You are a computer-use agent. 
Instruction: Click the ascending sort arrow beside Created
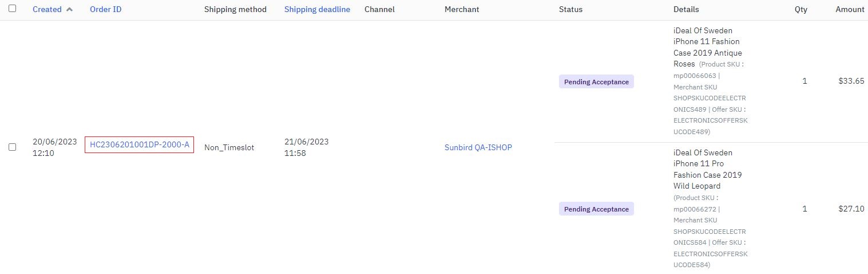tap(70, 10)
